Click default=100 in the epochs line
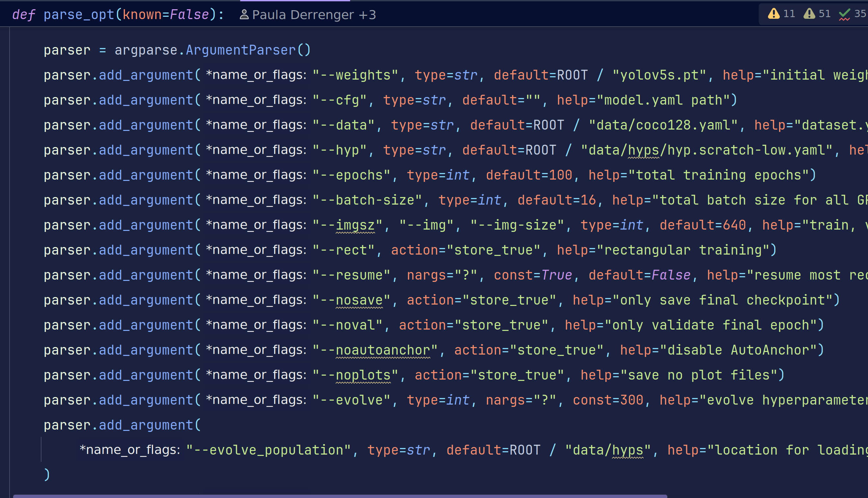Image resolution: width=868 pixels, height=498 pixels. coord(529,175)
